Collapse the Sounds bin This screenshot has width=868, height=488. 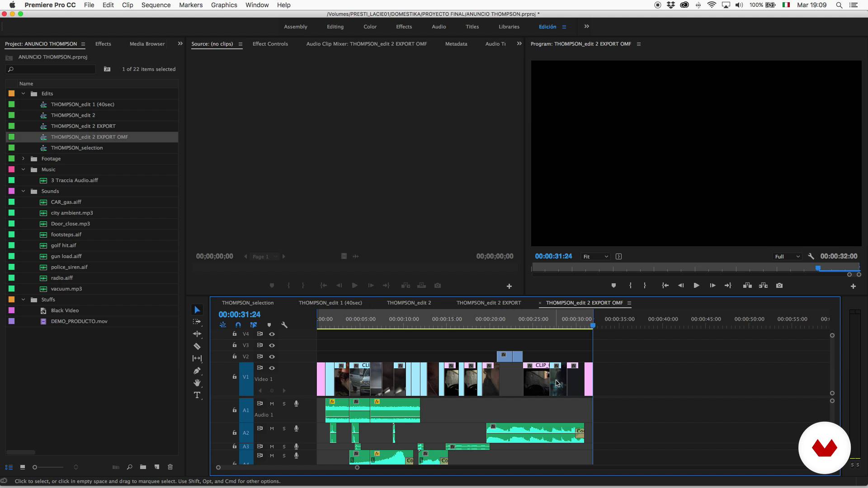click(23, 191)
